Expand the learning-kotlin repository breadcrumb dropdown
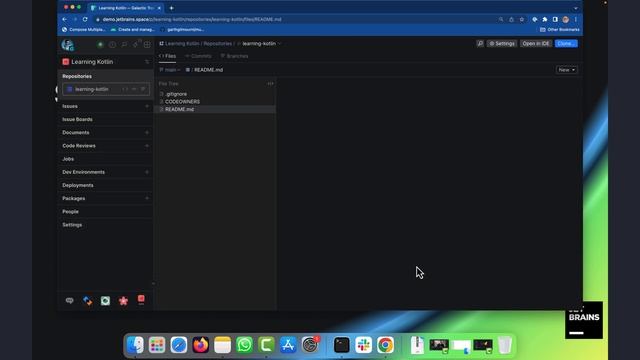640x360 pixels. click(x=279, y=44)
